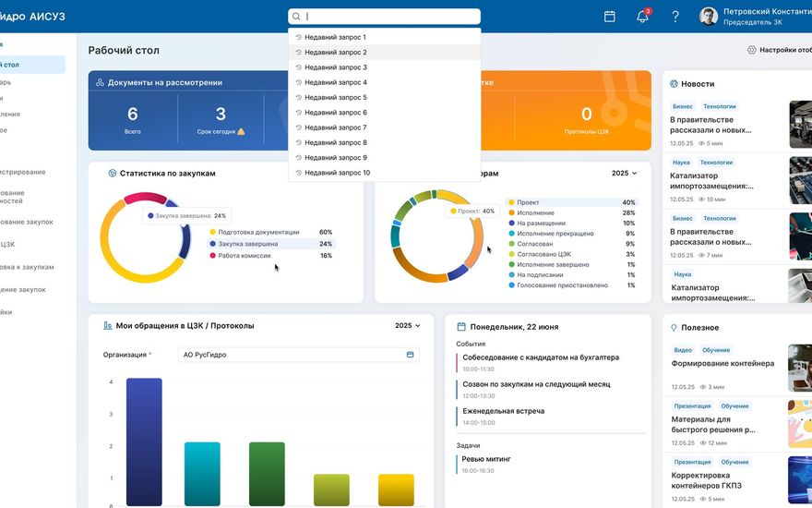Open 'Корректировка контейнеров ГКПЗ' article
The height and width of the screenshot is (508, 812).
pyautogui.click(x=708, y=480)
